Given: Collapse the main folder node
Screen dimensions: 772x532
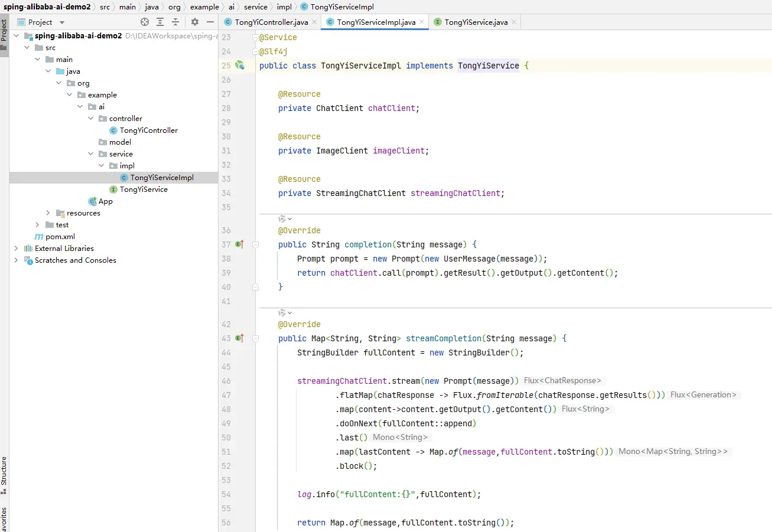Looking at the screenshot, I should pos(37,60).
